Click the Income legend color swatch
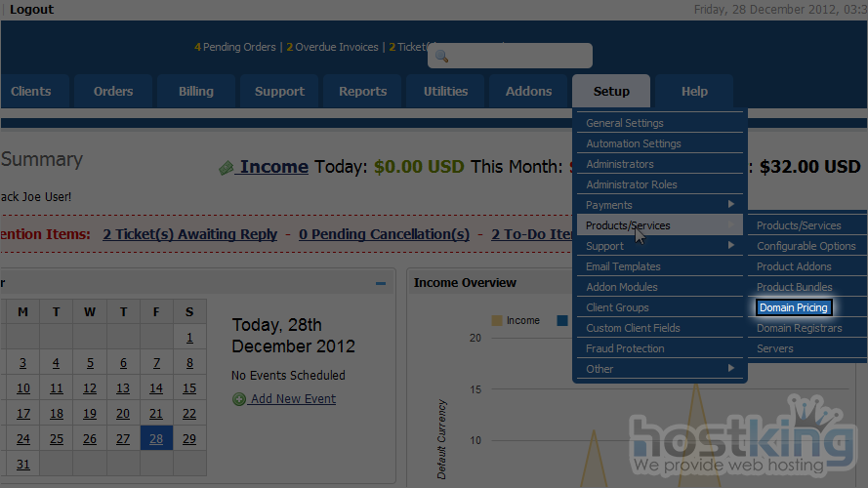The height and width of the screenshot is (488, 868). [497, 320]
